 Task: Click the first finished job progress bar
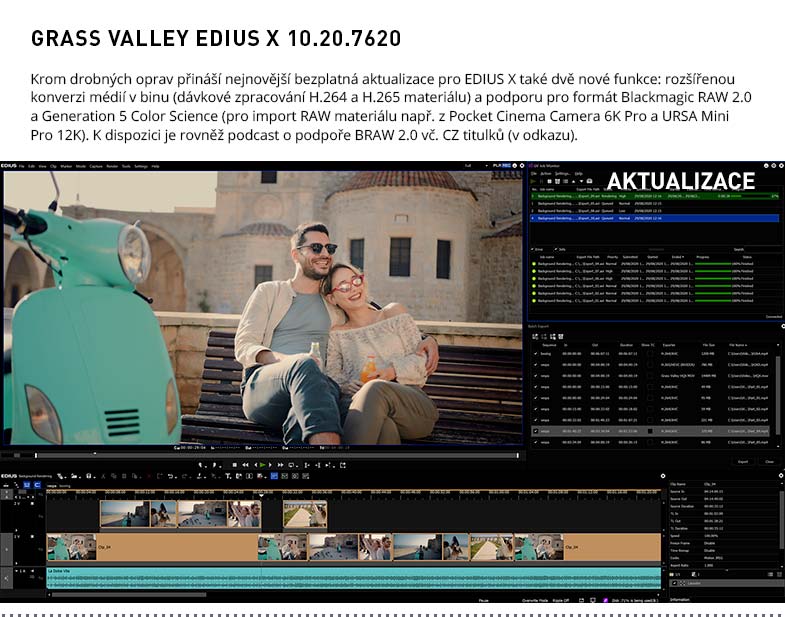[713, 264]
